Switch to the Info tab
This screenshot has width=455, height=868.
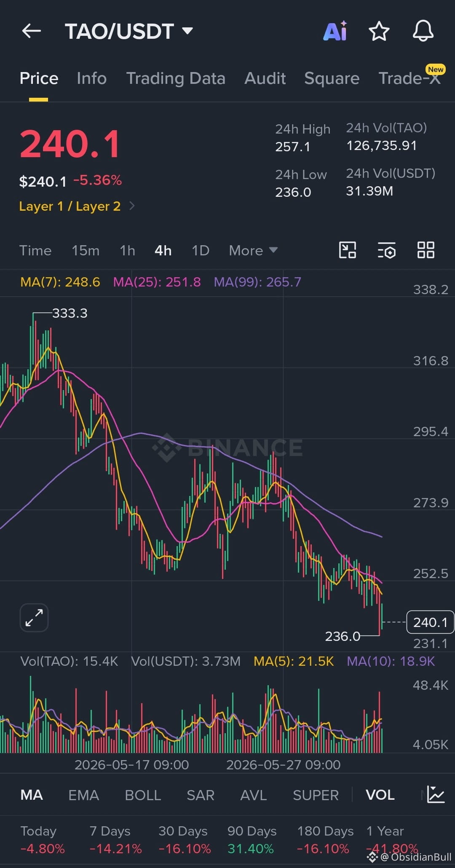point(92,78)
